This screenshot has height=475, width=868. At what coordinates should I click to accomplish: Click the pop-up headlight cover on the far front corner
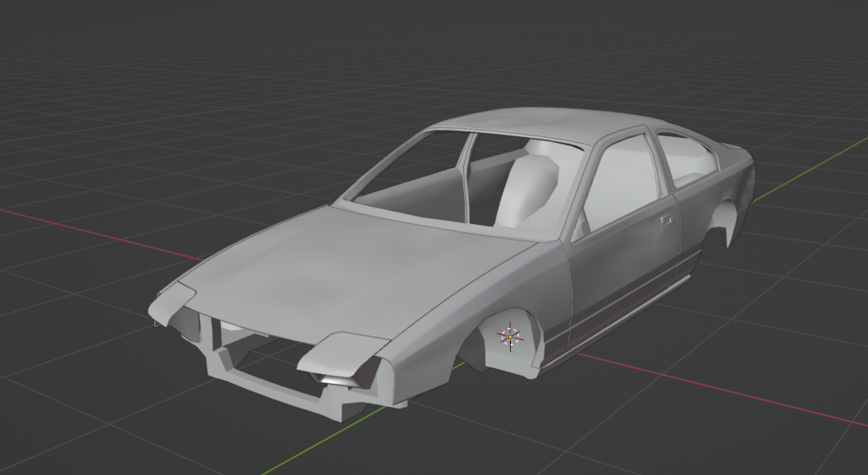(x=171, y=302)
